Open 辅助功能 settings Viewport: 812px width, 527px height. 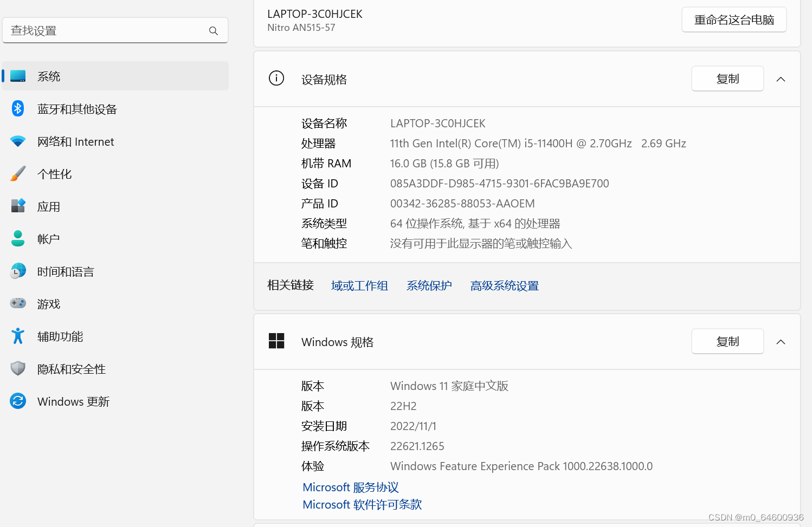tap(115, 336)
